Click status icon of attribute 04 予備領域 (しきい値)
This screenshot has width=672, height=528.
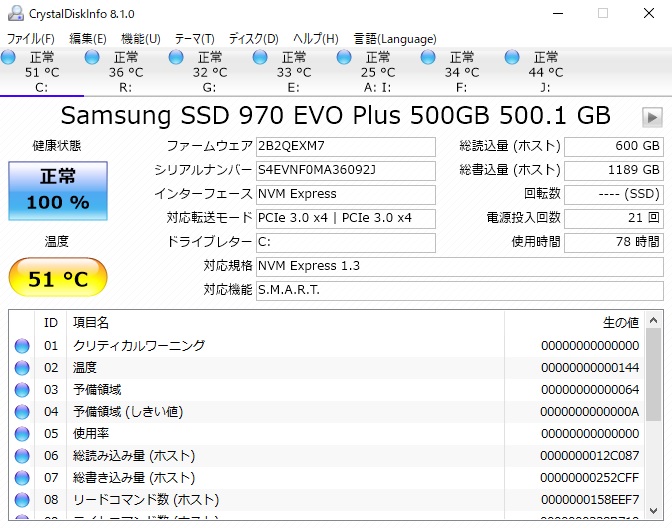point(22,412)
